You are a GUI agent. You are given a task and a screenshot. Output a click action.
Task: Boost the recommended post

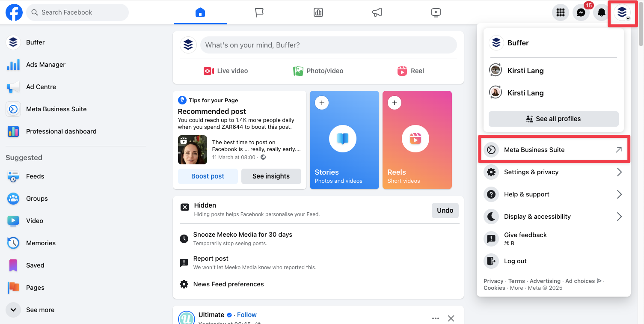point(208,176)
